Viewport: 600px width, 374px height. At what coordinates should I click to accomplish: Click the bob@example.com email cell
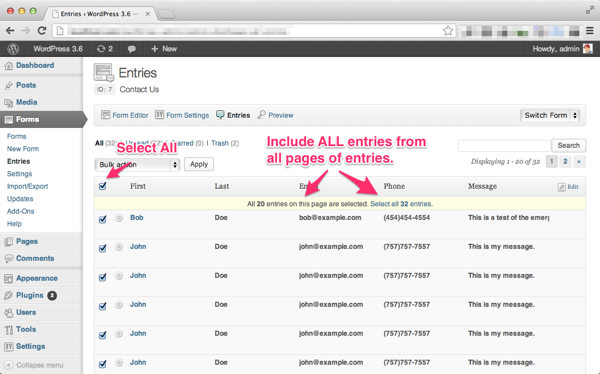tap(330, 218)
